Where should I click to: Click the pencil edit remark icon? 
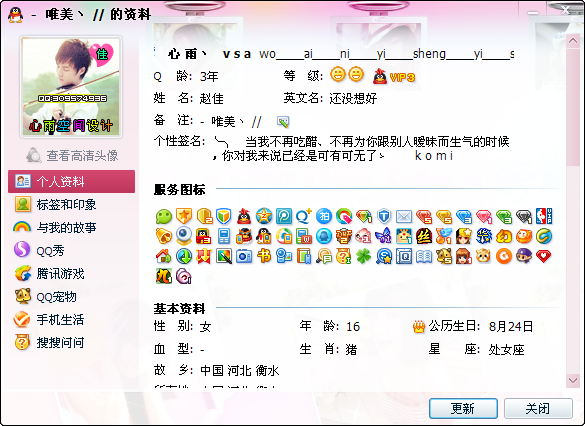point(283,121)
